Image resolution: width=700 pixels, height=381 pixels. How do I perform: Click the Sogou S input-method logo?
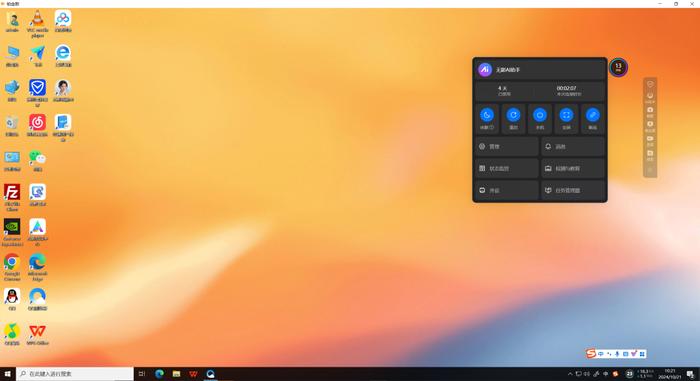pyautogui.click(x=591, y=353)
